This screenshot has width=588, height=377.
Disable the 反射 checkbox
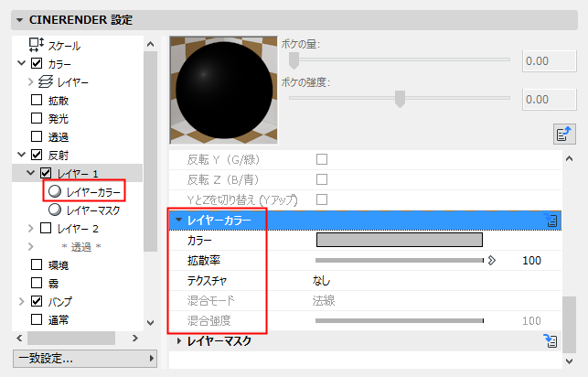(x=37, y=155)
